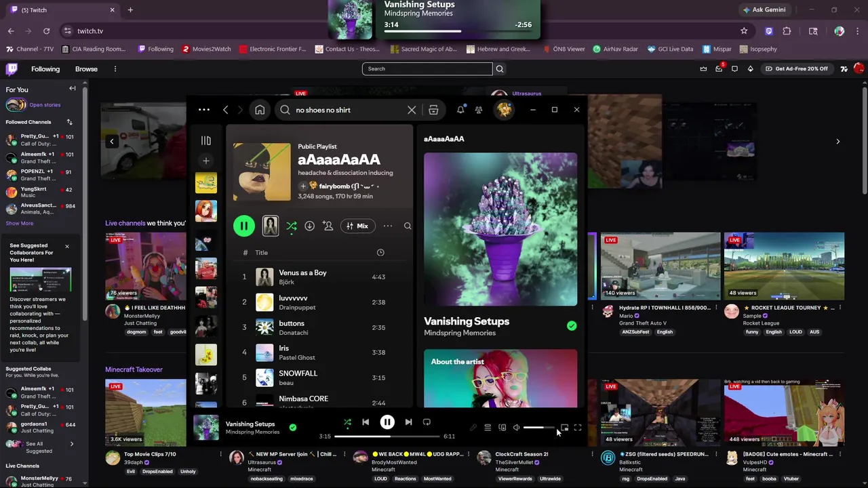Open Twitch's more options dots by Browse
Image resolution: width=868 pixels, height=488 pixels.
[115, 69]
